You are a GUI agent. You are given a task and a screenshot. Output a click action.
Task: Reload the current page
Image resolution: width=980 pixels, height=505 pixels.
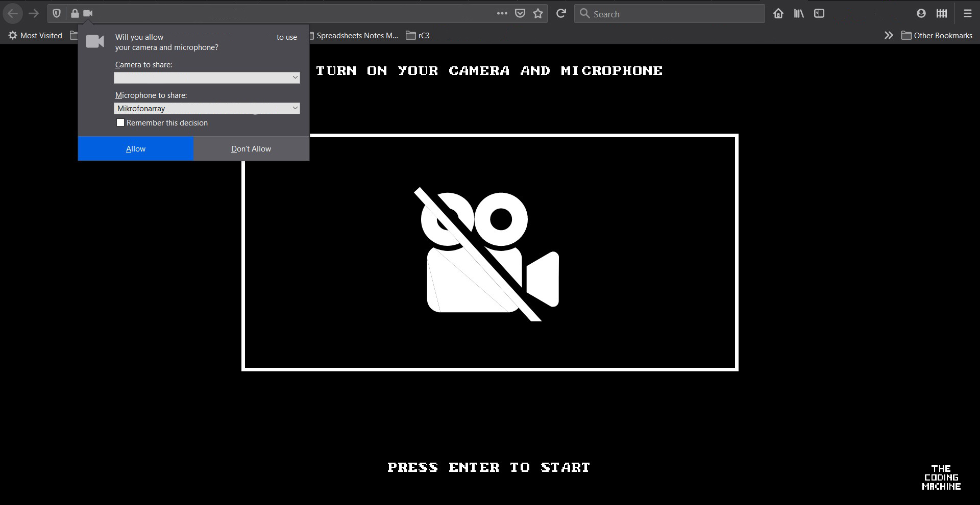tap(561, 14)
